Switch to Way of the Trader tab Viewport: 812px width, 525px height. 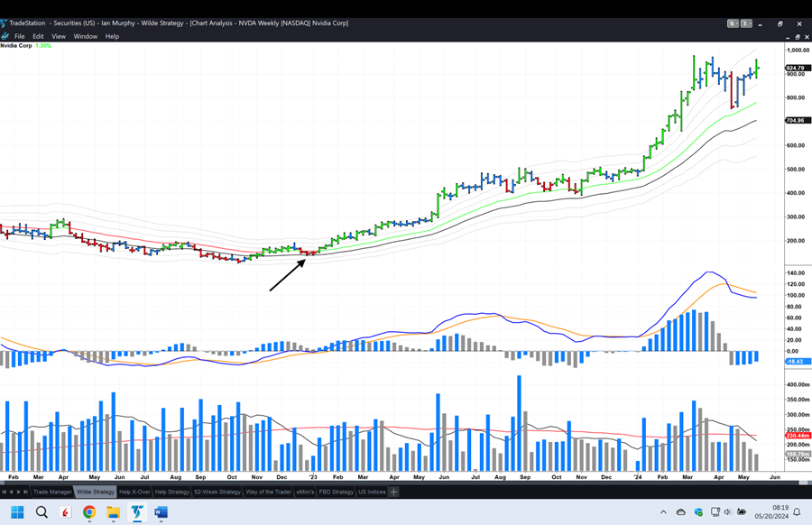[268, 492]
